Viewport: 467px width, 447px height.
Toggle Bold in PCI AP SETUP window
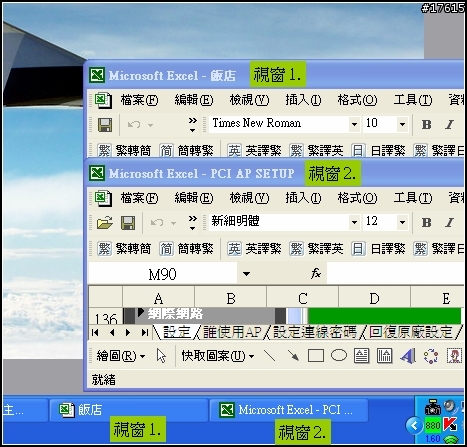426,222
